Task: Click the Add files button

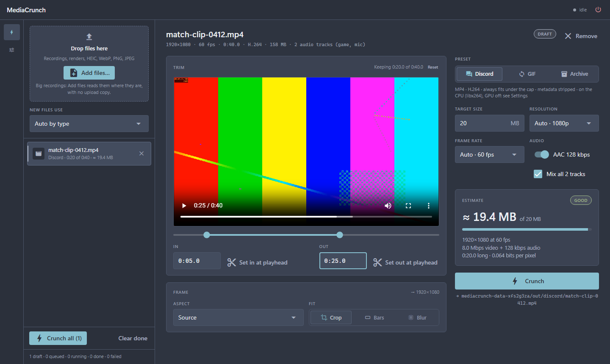Action: [x=89, y=73]
